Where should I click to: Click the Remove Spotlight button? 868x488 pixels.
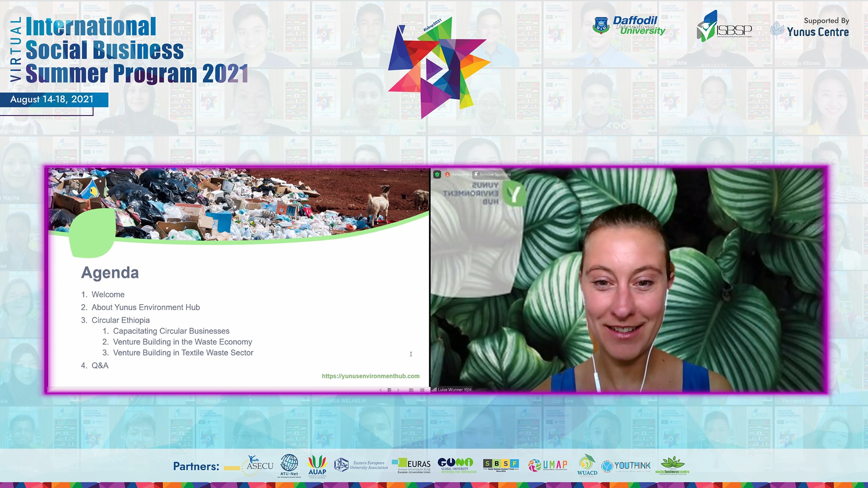pyautogui.click(x=492, y=175)
